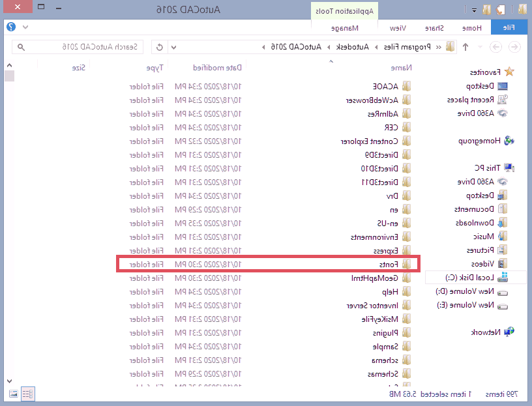
Task: Select the Plugins folder icon
Action: 406,332
